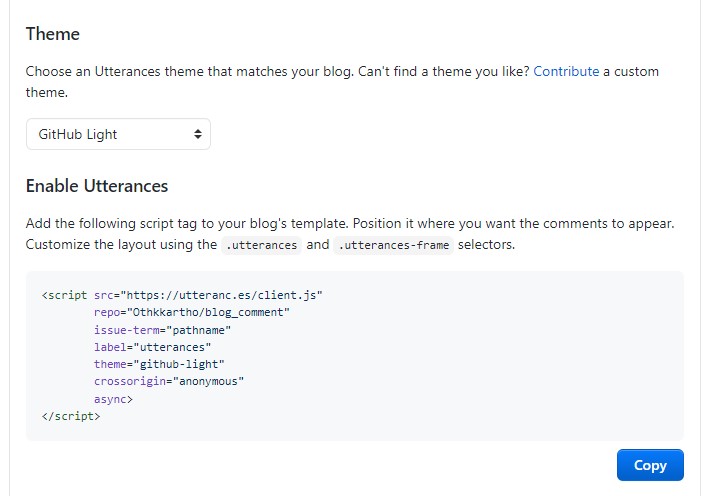The image size is (707, 496).
Task: Click the issue-term="pathname" code line
Action: click(163, 329)
